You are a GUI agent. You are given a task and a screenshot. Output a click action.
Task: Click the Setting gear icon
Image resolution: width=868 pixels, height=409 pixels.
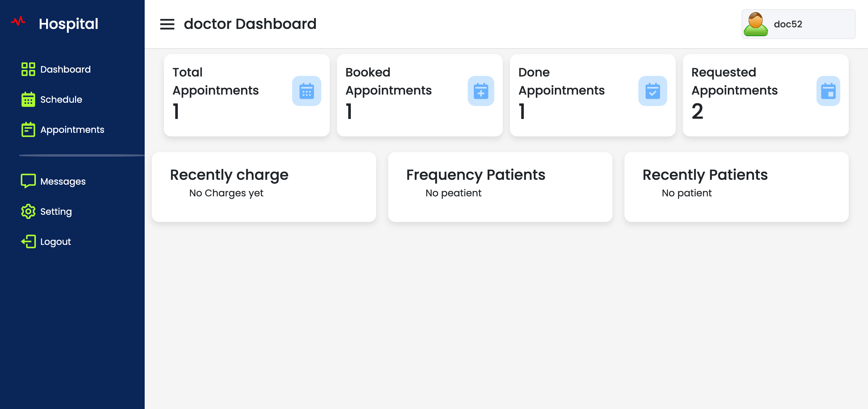click(28, 211)
